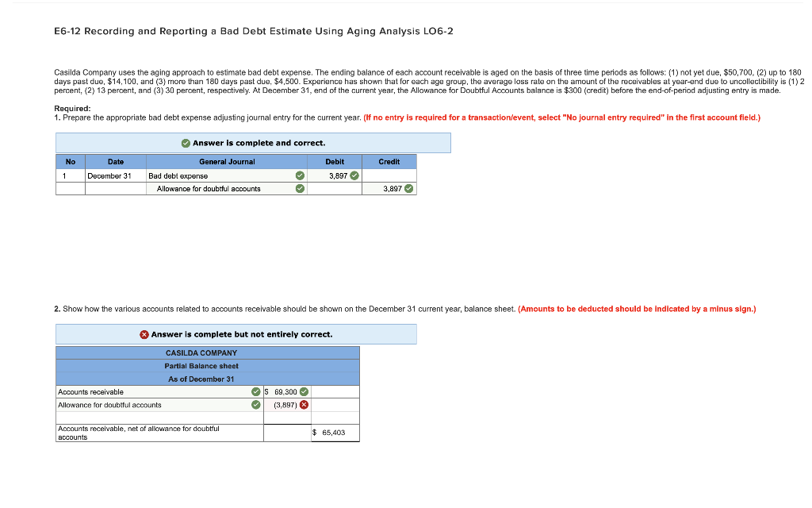
Task: Click the red X in the 'not entirely correct' banner
Action: (143, 333)
